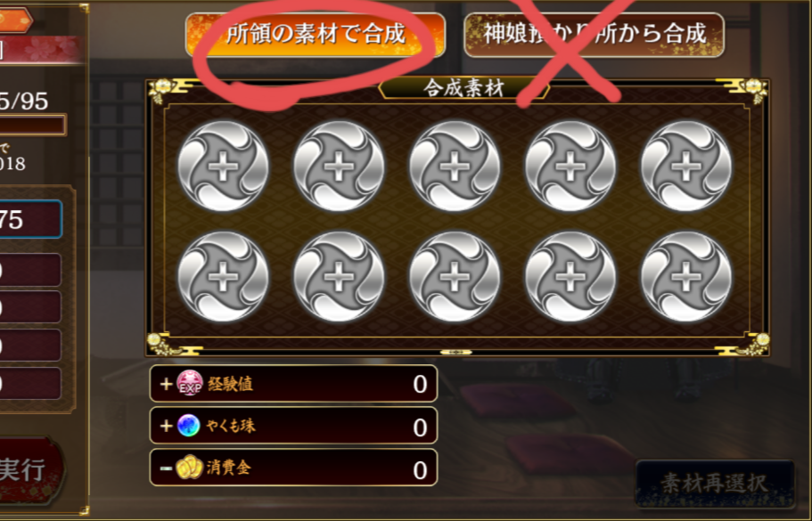Viewport: 812px width, 521px height.
Task: Click the gold 消費金 coin icon
Action: pos(189,468)
